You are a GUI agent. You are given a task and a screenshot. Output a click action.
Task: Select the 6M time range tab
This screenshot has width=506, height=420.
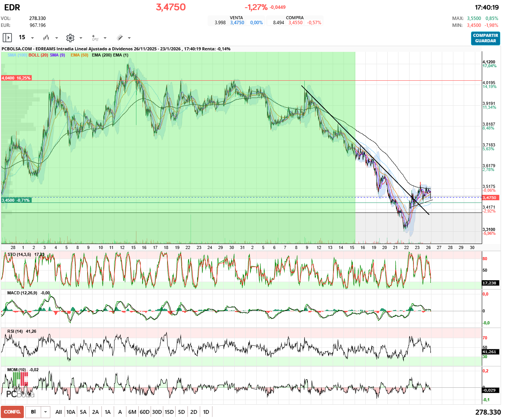132,412
